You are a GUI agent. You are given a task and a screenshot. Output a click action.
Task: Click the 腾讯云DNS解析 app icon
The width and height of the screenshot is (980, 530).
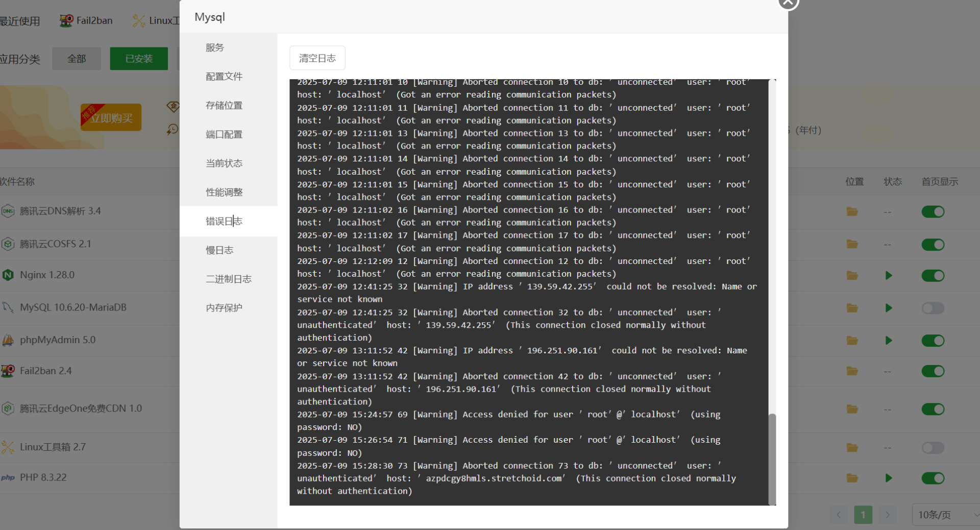[8, 211]
